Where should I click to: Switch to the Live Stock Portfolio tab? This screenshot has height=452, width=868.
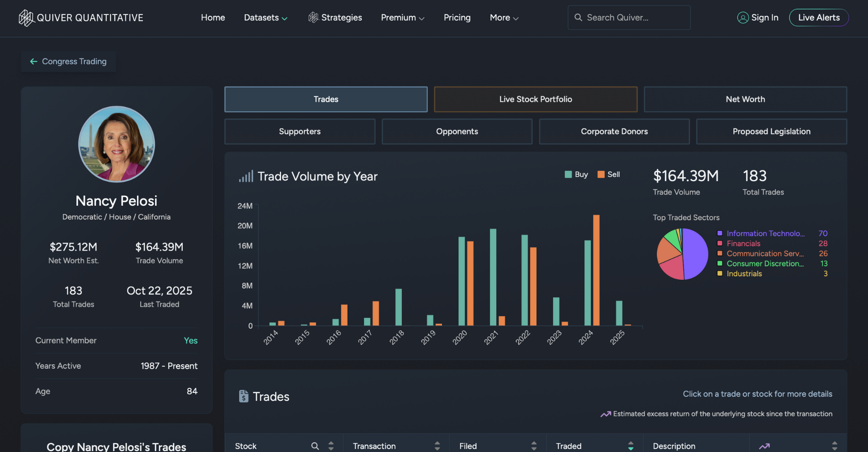click(535, 99)
